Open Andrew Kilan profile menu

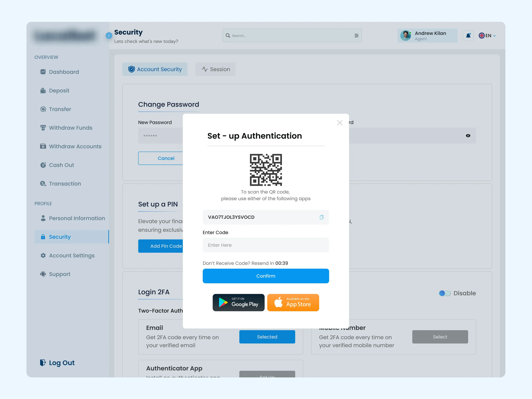click(427, 36)
